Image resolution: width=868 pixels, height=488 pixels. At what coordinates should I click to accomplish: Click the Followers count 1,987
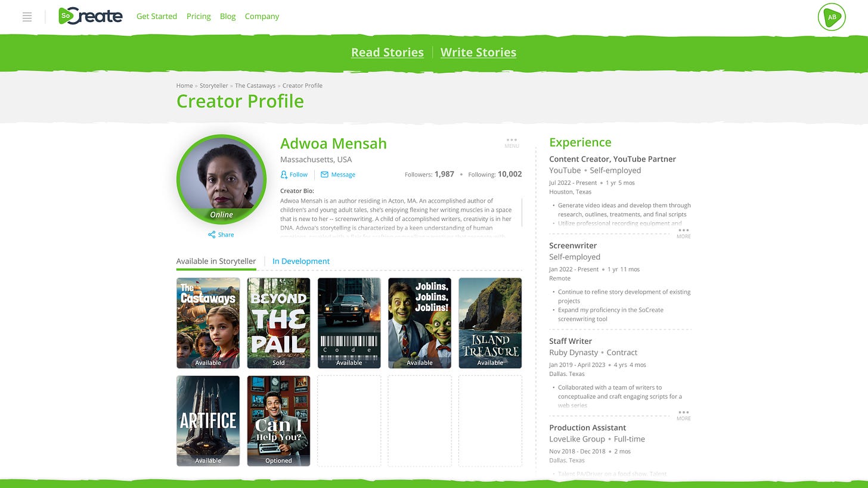click(444, 174)
